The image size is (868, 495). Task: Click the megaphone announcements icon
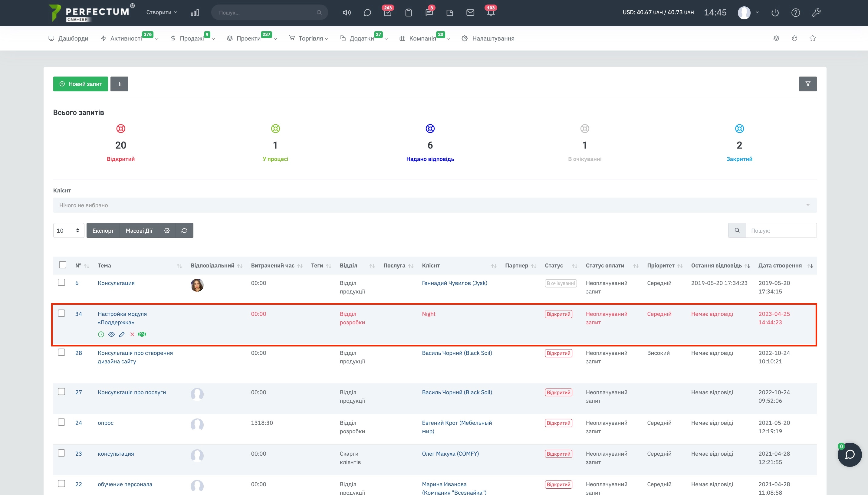(x=347, y=13)
